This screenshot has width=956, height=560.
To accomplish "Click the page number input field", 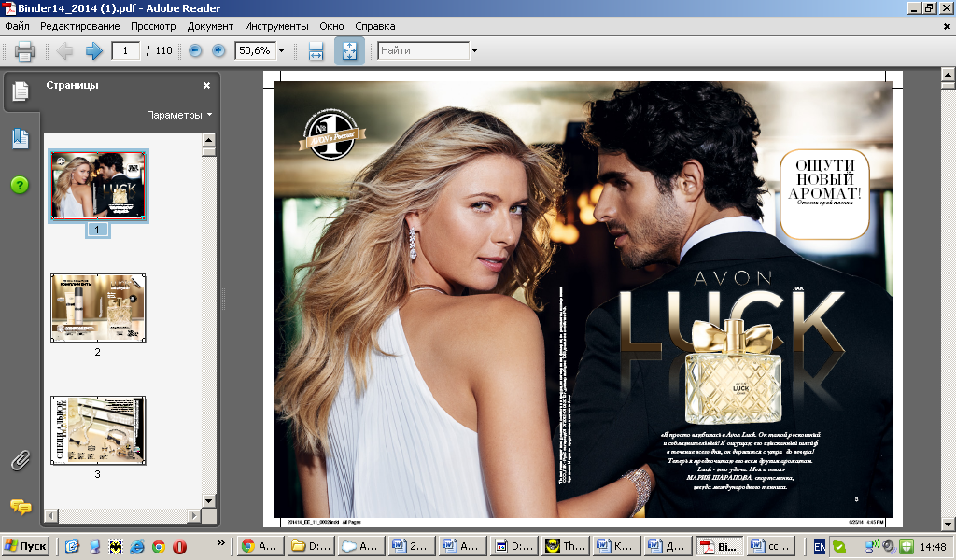I will [x=126, y=50].
